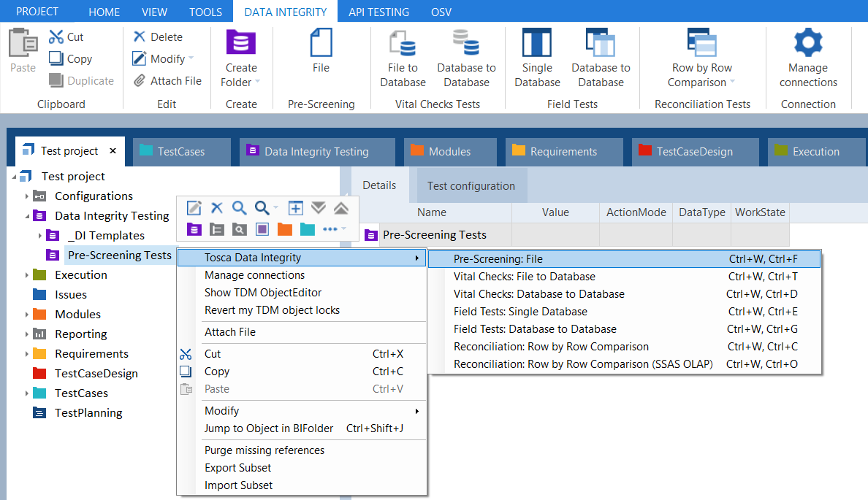Image resolution: width=868 pixels, height=500 pixels.
Task: Open the Create Folder dropdown
Action: click(x=241, y=82)
